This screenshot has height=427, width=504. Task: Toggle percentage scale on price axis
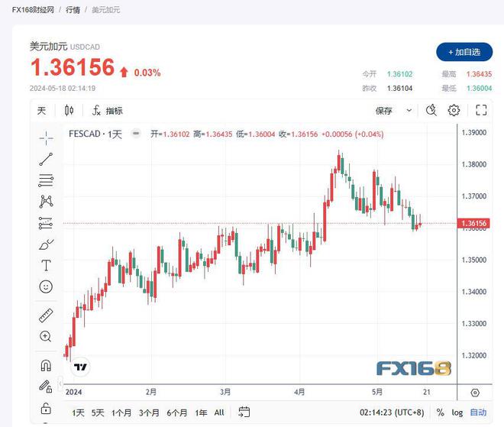point(440,412)
